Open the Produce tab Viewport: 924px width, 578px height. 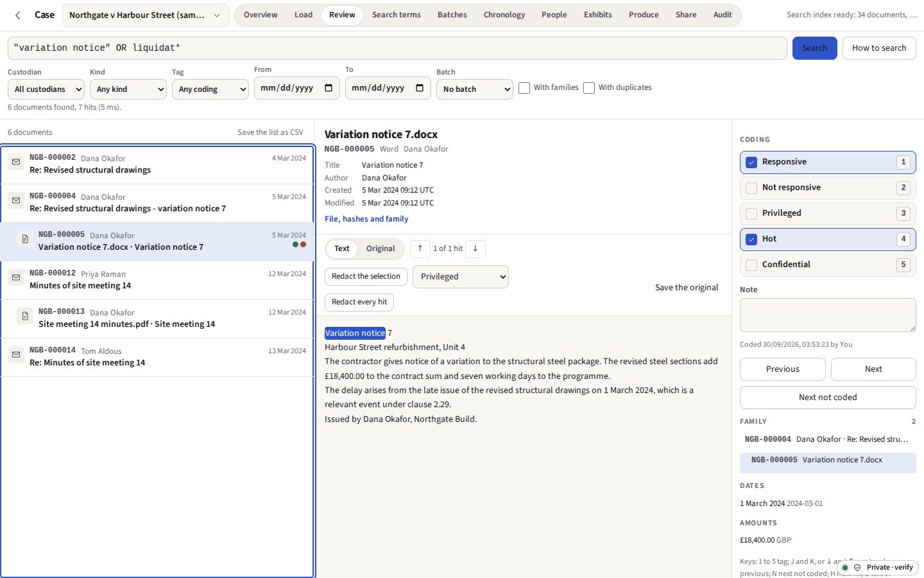(x=644, y=15)
